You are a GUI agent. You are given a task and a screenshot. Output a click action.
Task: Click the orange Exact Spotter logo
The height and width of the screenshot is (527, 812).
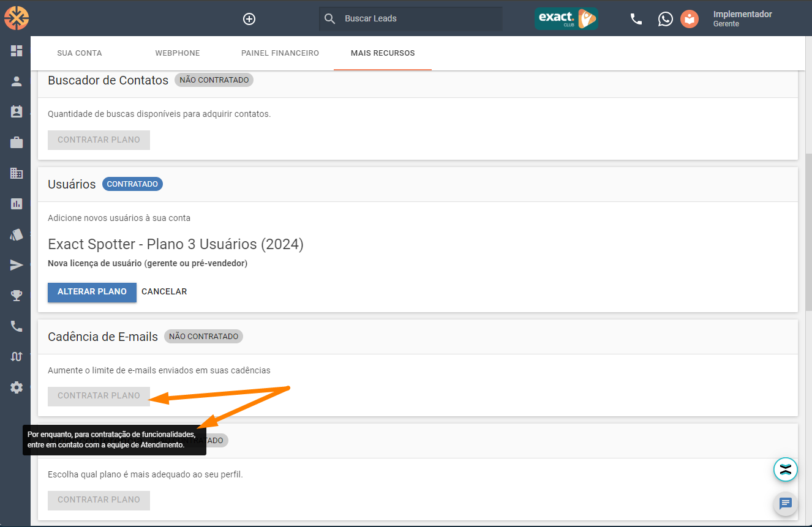coord(17,18)
